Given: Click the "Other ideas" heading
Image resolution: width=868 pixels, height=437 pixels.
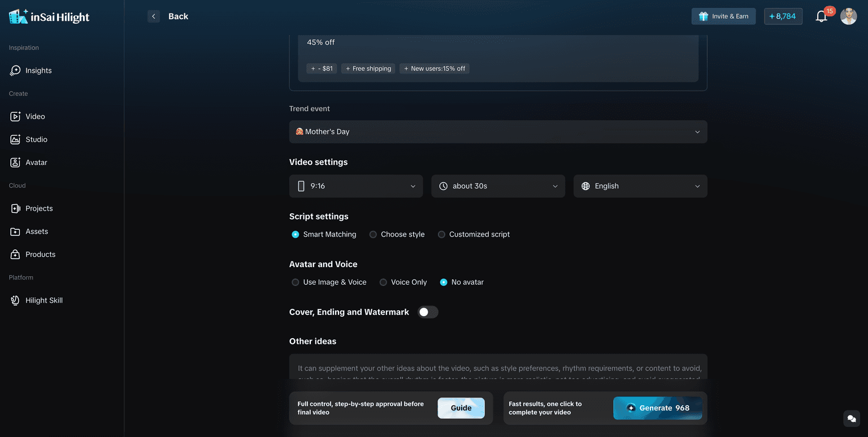Looking at the screenshot, I should point(313,341).
